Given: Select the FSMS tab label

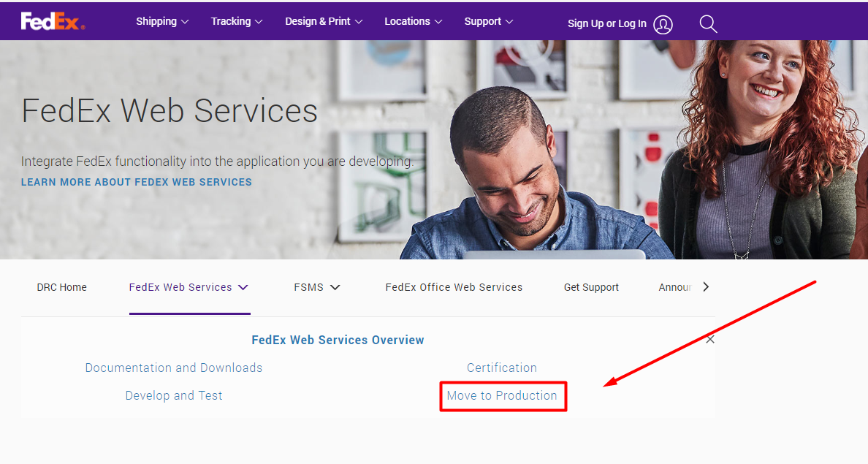Looking at the screenshot, I should [x=308, y=287].
